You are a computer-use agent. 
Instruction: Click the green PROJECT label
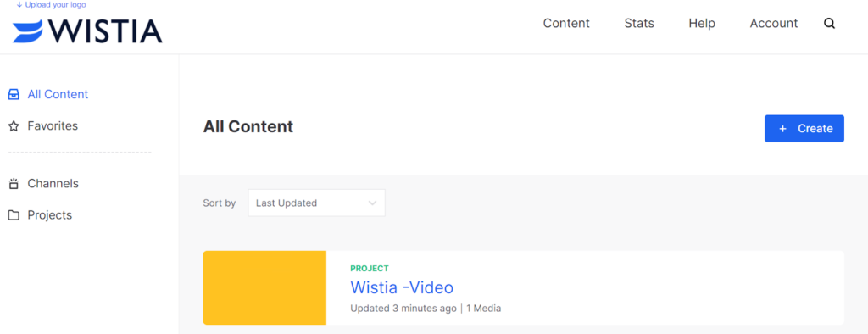pyautogui.click(x=370, y=268)
